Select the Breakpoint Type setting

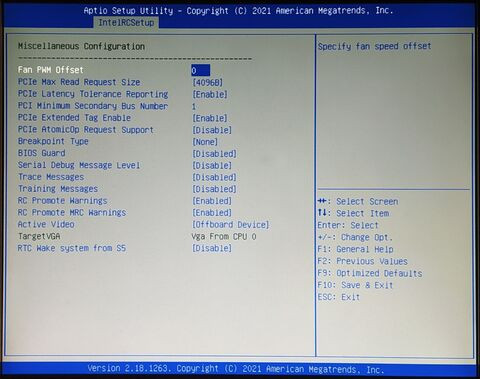(x=53, y=141)
